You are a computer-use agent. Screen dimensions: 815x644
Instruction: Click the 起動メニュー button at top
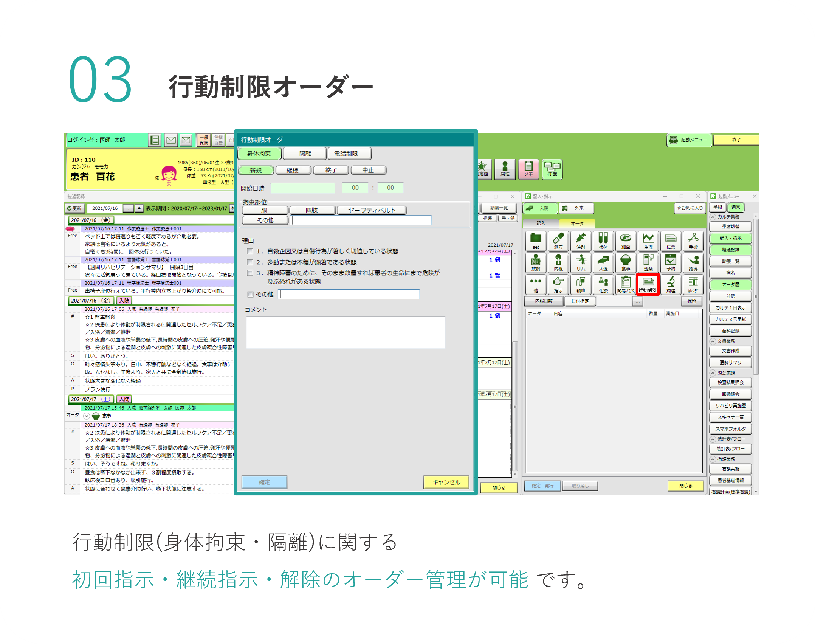tap(689, 140)
